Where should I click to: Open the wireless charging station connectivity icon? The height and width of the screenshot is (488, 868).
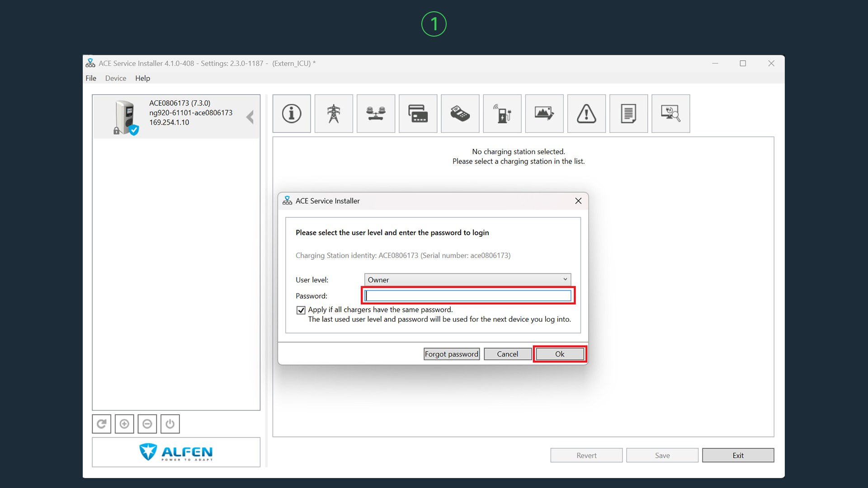click(x=502, y=113)
